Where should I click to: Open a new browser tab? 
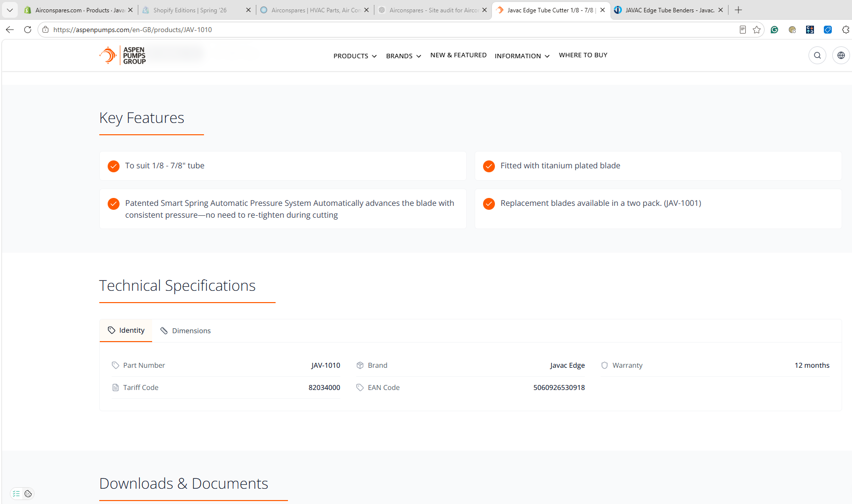[x=738, y=10]
